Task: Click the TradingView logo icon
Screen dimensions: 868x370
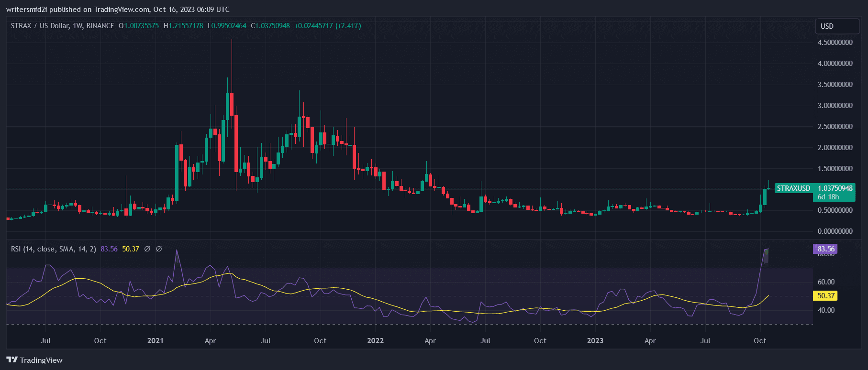Action: [x=12, y=360]
